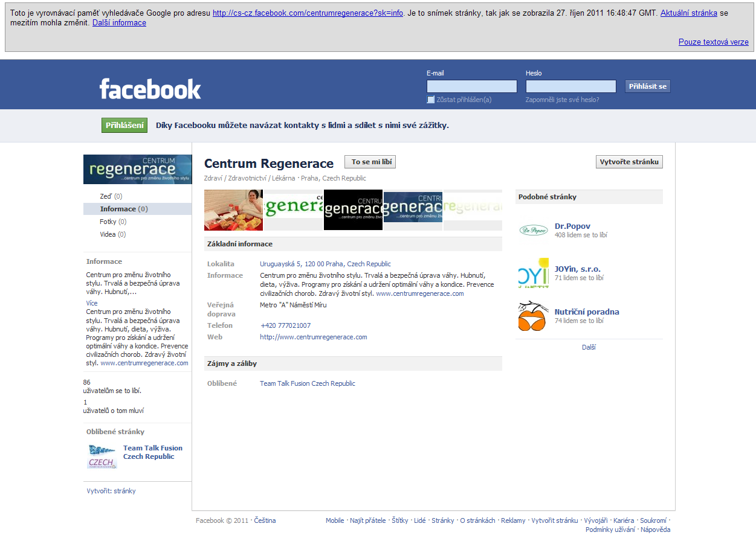Image resolution: width=756 pixels, height=541 pixels.
Task: Click www.centrumregenerace.com in sidebar Informace text
Action: [x=144, y=363]
